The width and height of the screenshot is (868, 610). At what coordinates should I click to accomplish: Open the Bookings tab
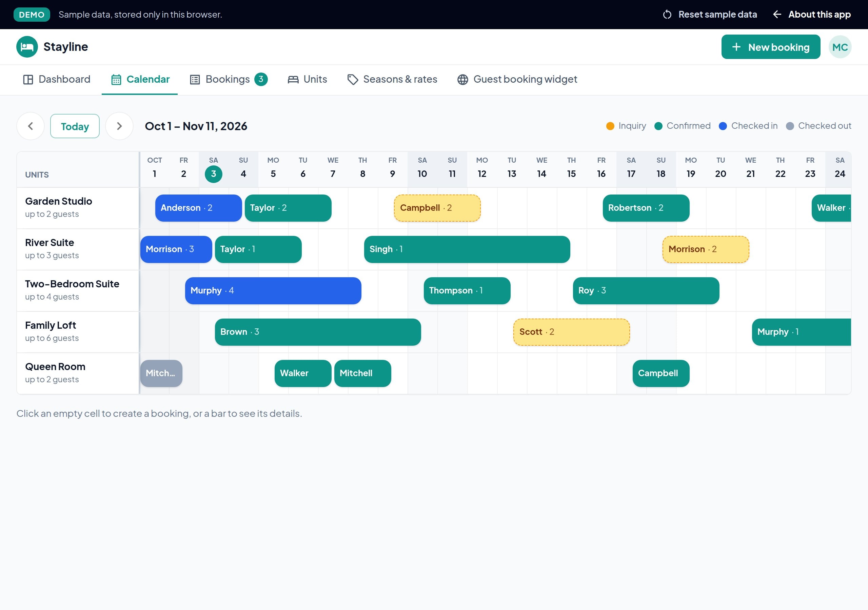tap(229, 80)
